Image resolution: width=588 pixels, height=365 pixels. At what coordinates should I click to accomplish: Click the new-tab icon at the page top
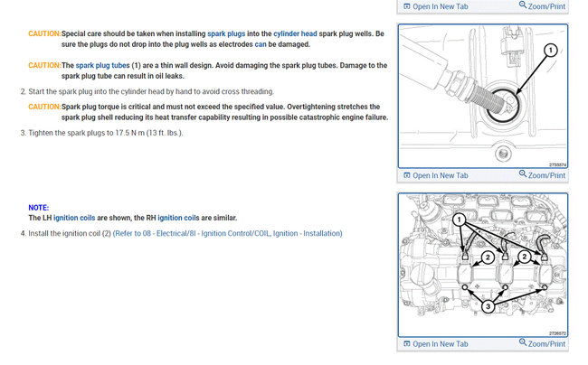coord(407,6)
